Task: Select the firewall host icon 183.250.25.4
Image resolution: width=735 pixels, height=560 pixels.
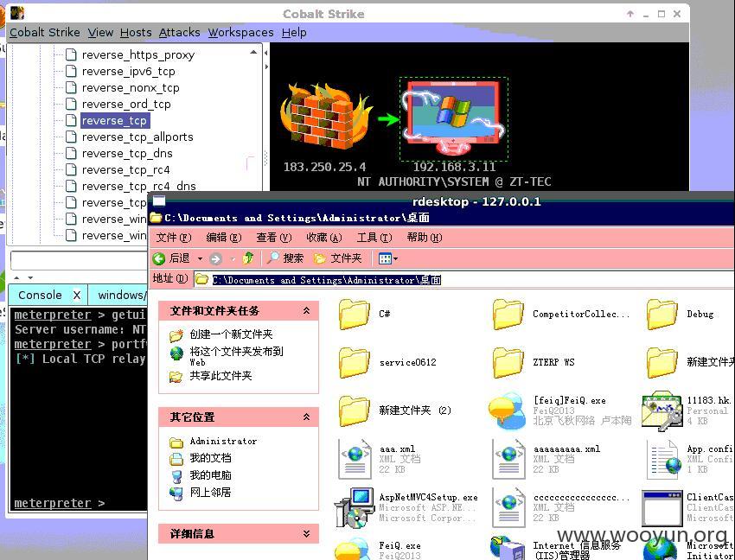Action: point(326,116)
